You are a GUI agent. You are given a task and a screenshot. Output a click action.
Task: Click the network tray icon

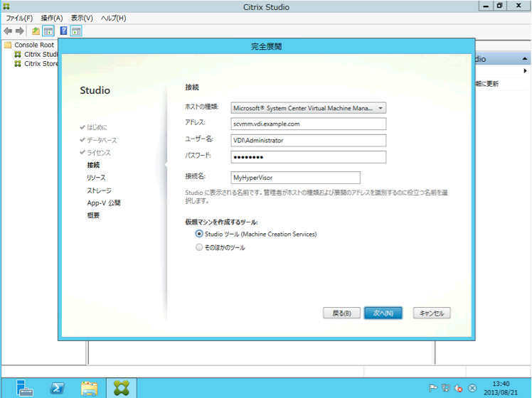pyautogui.click(x=446, y=388)
